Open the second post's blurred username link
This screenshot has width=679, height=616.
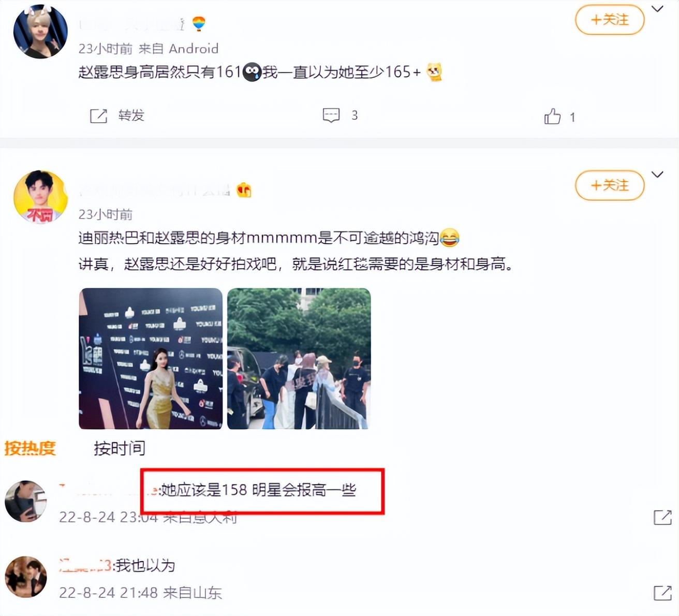point(154,190)
